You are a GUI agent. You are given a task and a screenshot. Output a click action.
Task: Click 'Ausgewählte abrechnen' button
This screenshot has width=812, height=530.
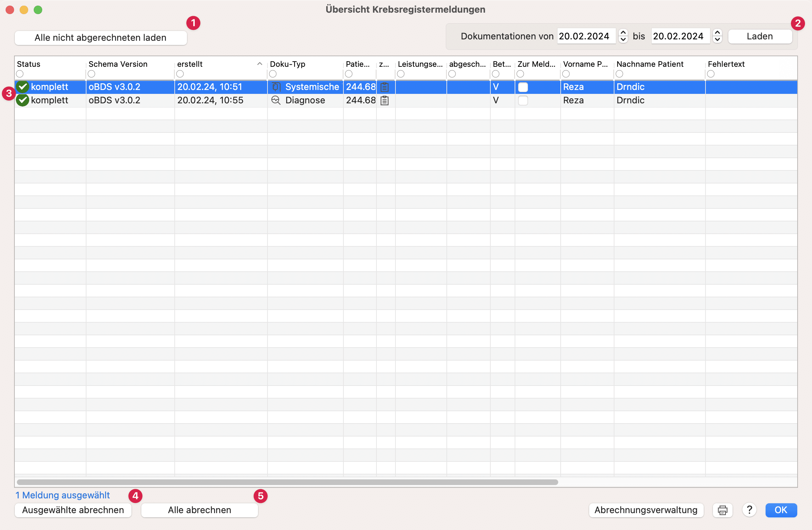[73, 510]
